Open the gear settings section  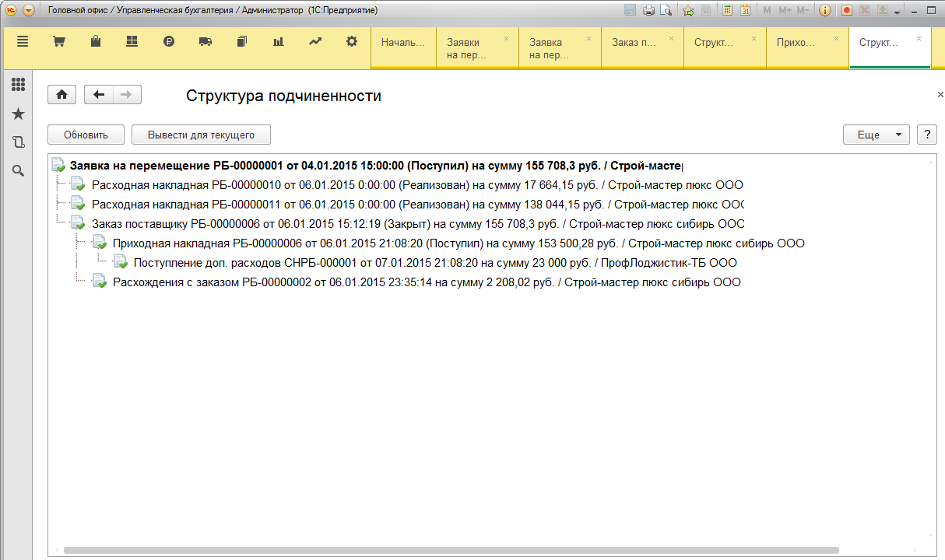(352, 42)
